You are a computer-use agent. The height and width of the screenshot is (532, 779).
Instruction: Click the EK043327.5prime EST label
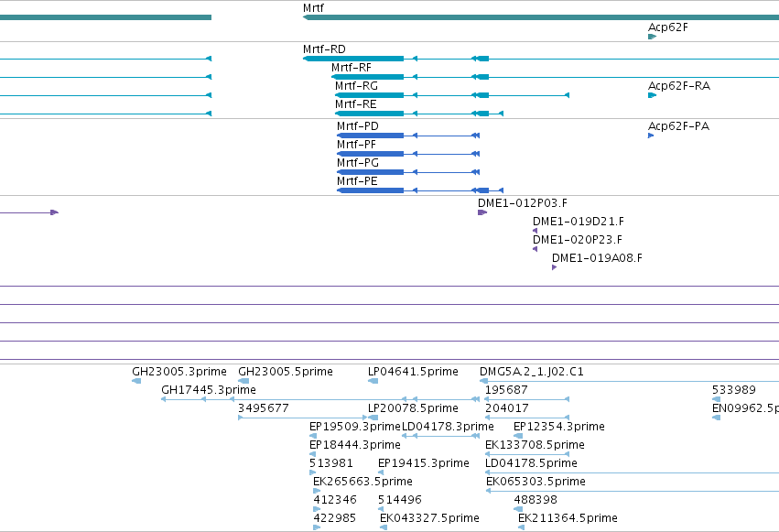[429, 518]
